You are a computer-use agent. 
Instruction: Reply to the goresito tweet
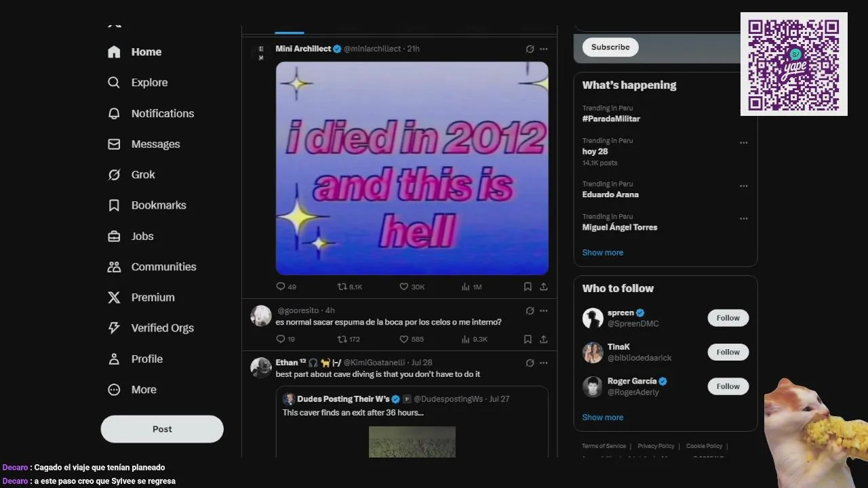(x=285, y=339)
